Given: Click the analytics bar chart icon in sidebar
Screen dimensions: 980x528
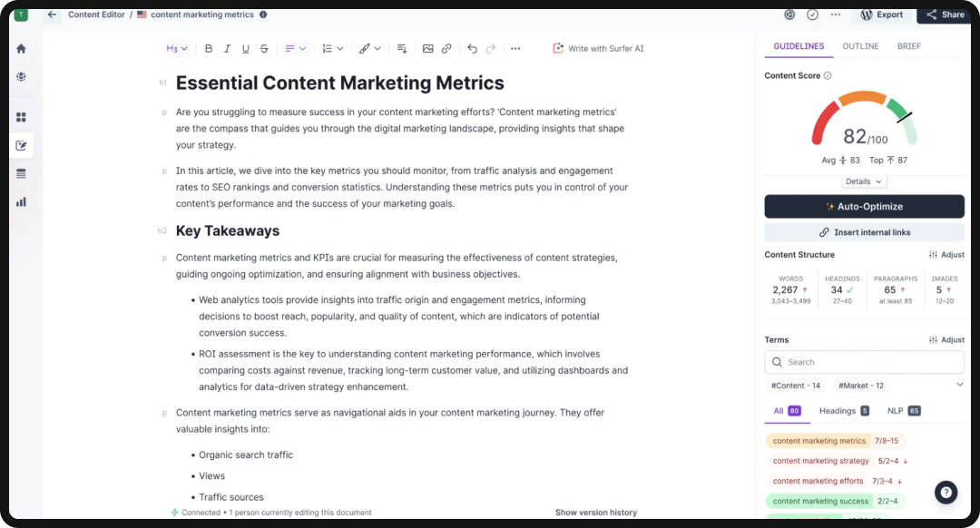Looking at the screenshot, I should (x=21, y=201).
